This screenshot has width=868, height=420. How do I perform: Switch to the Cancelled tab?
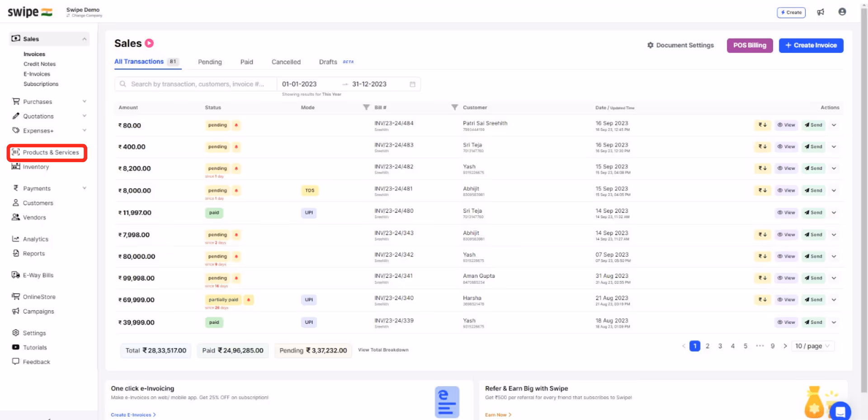286,62
